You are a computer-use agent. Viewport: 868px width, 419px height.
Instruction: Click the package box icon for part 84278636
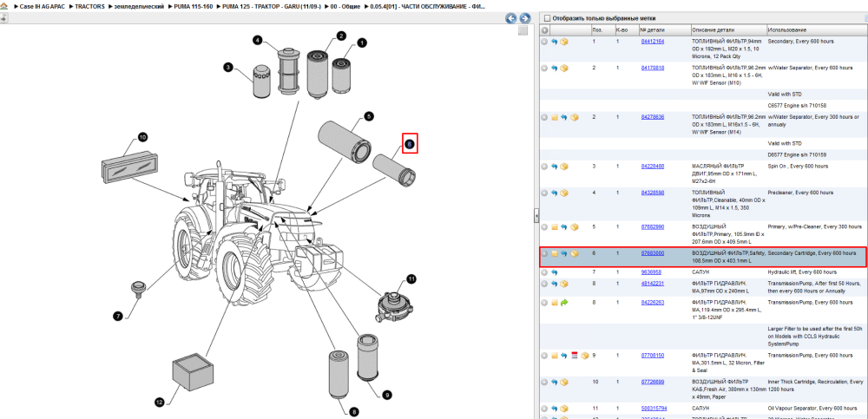coord(575,117)
